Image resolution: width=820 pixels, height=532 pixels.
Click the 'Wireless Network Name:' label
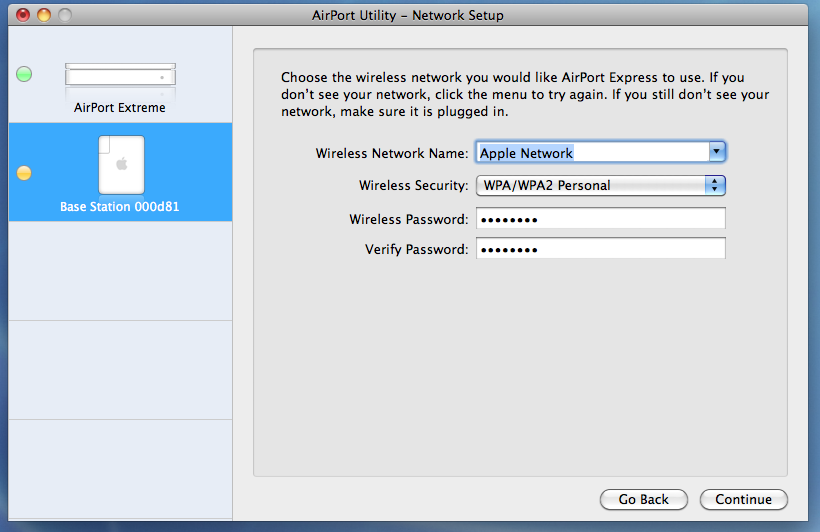392,153
